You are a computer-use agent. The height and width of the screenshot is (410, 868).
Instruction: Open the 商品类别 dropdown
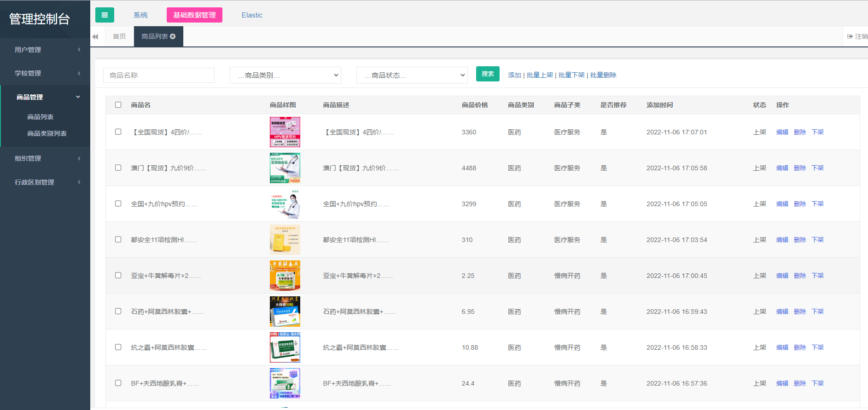click(285, 75)
